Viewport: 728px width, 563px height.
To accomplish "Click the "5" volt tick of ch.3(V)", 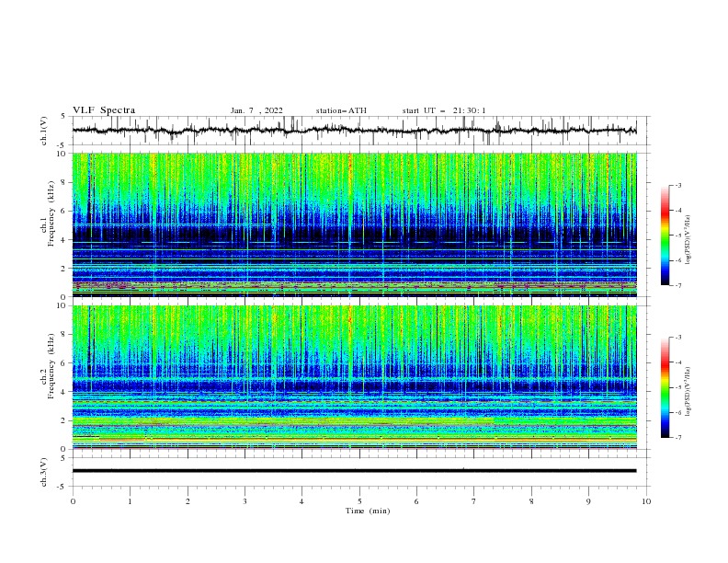I will pyautogui.click(x=63, y=458).
